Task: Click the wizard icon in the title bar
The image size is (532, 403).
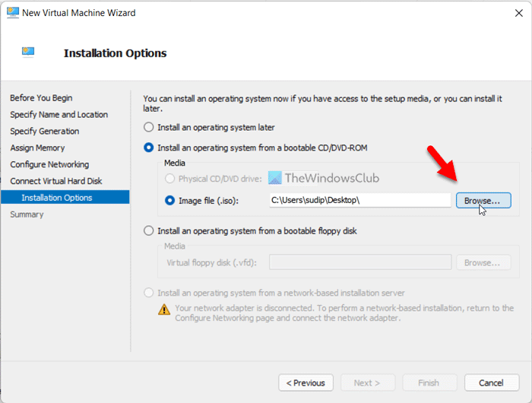Action: click(x=13, y=13)
